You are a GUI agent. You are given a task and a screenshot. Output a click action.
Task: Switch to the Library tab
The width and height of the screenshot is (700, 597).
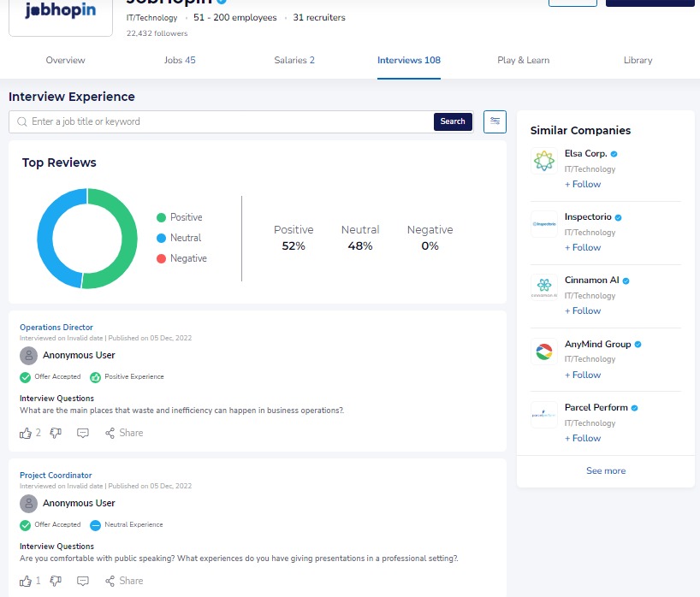coord(638,60)
